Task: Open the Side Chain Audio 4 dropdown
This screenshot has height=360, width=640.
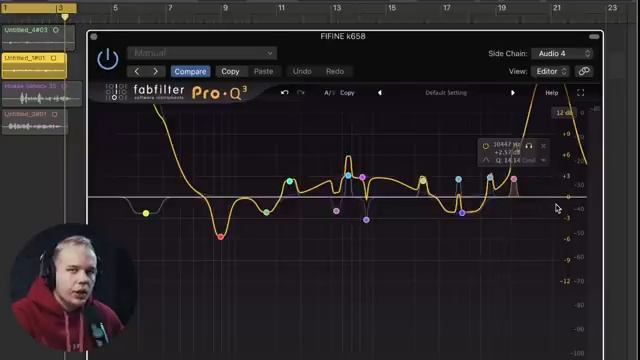Action: click(x=562, y=53)
